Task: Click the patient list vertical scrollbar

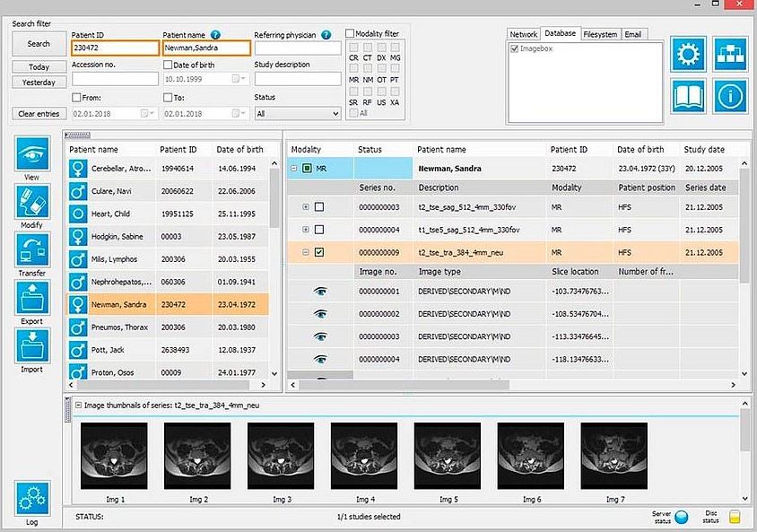Action: (x=274, y=199)
